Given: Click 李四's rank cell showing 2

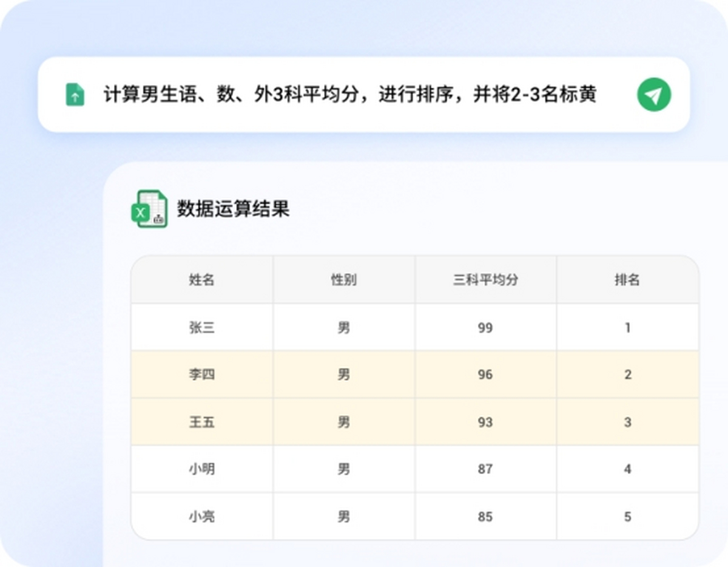Looking at the screenshot, I should pos(627,375).
